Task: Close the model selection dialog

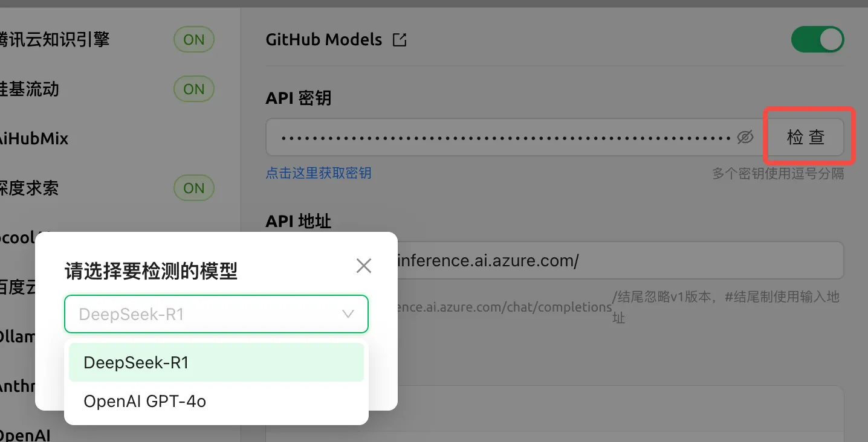Action: [x=364, y=266]
